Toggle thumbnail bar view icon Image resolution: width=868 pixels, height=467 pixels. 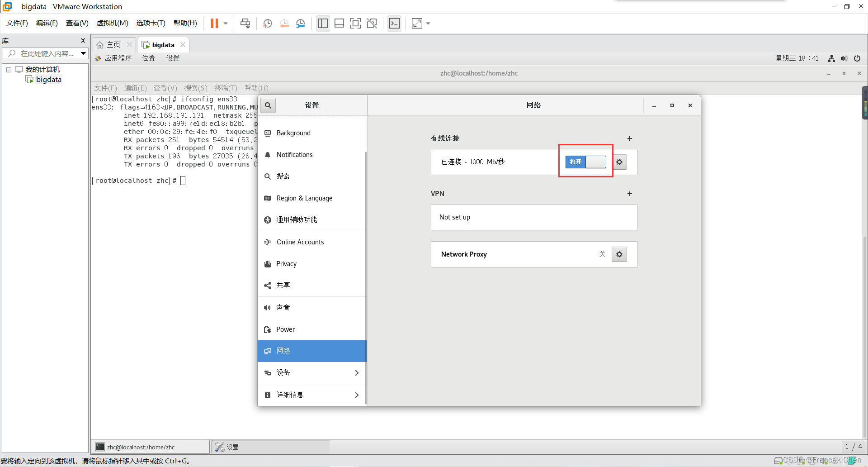[x=339, y=23]
